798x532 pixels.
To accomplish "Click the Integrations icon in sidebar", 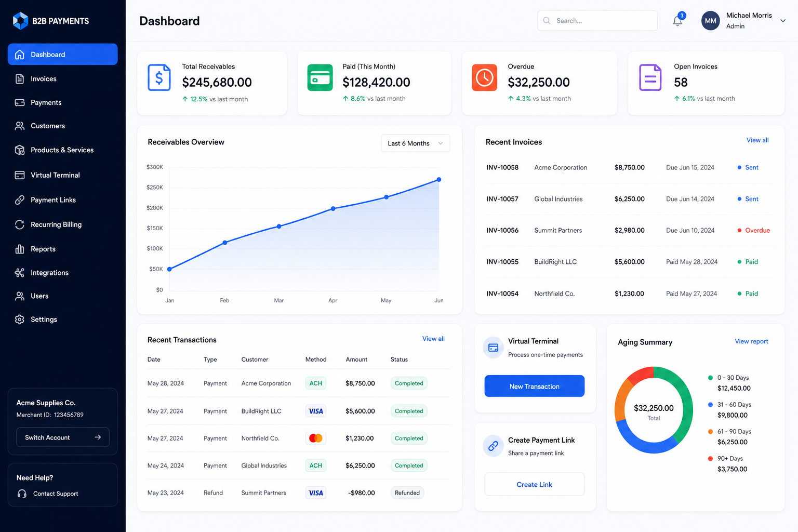I will coord(20,273).
